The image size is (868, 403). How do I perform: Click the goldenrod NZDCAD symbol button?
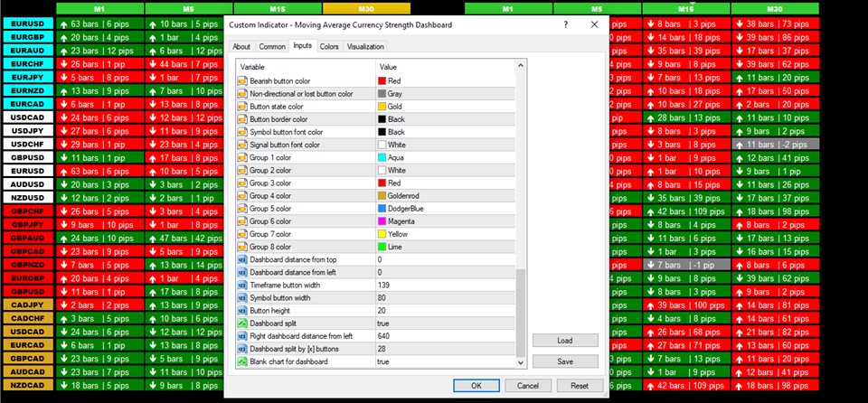tap(28, 385)
